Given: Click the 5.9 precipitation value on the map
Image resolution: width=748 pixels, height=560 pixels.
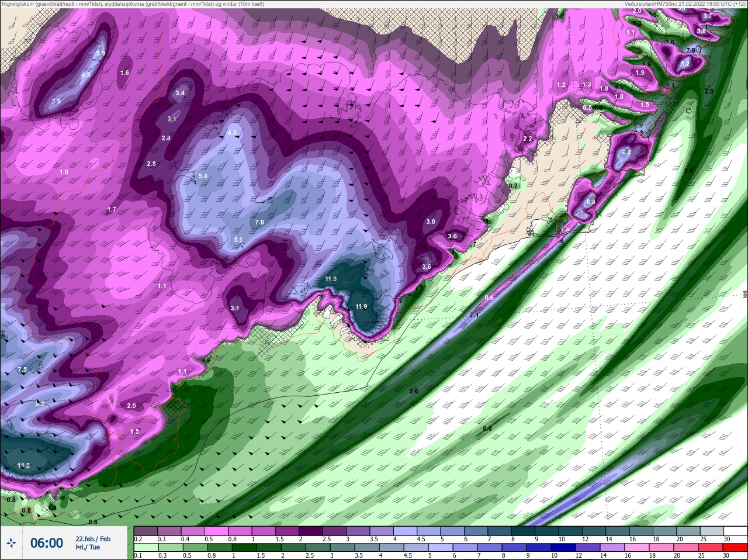Looking at the screenshot, I should tap(238, 240).
